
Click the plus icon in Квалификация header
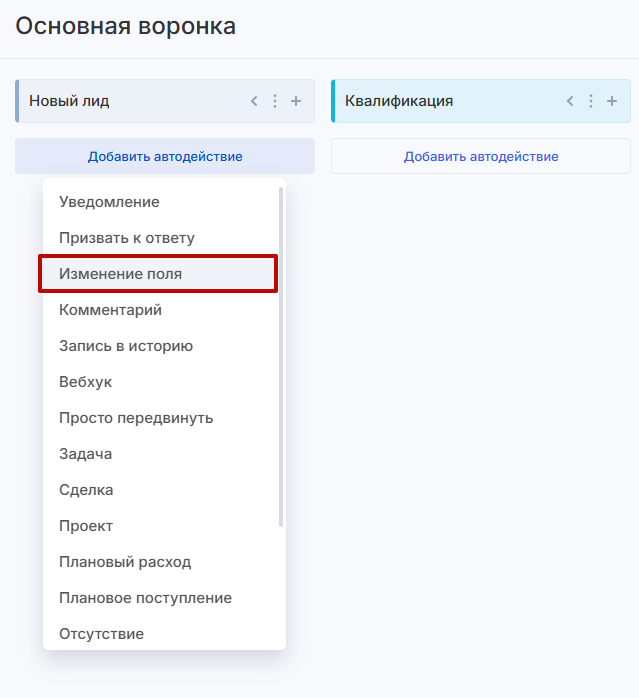612,101
